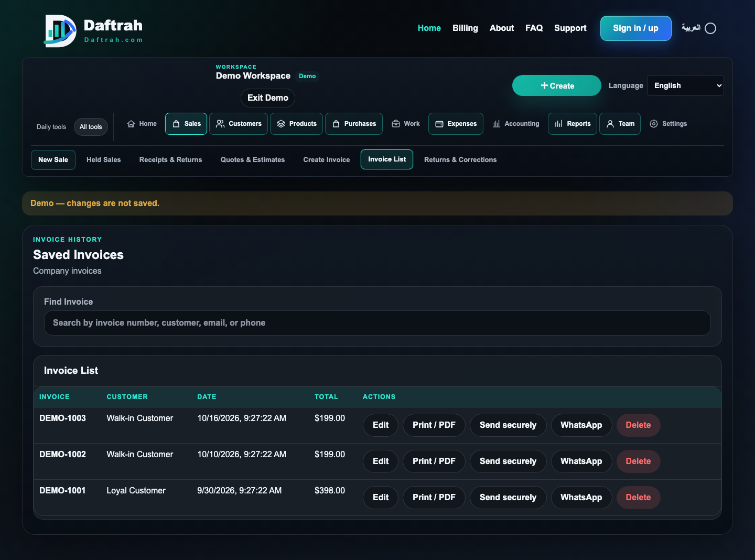Select the Held Sales tab

(104, 160)
